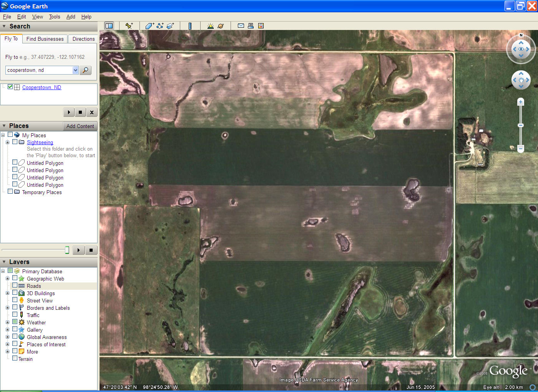Toggle the Borders and Labels checkbox

(15, 307)
